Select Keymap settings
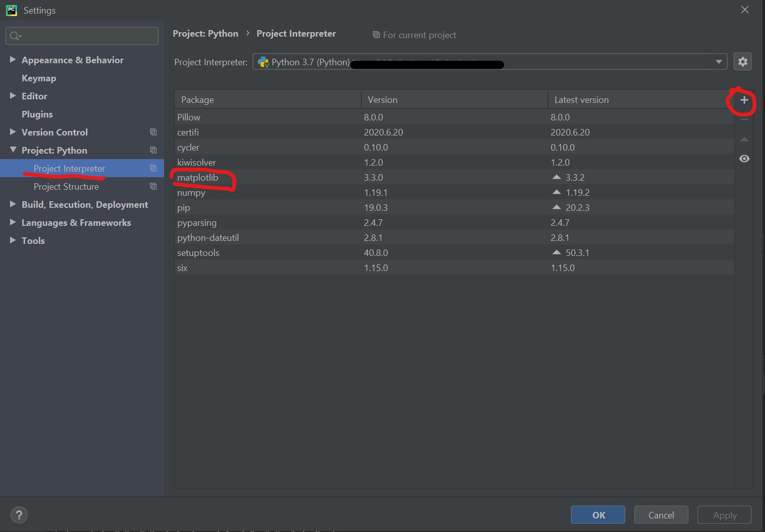 click(39, 78)
